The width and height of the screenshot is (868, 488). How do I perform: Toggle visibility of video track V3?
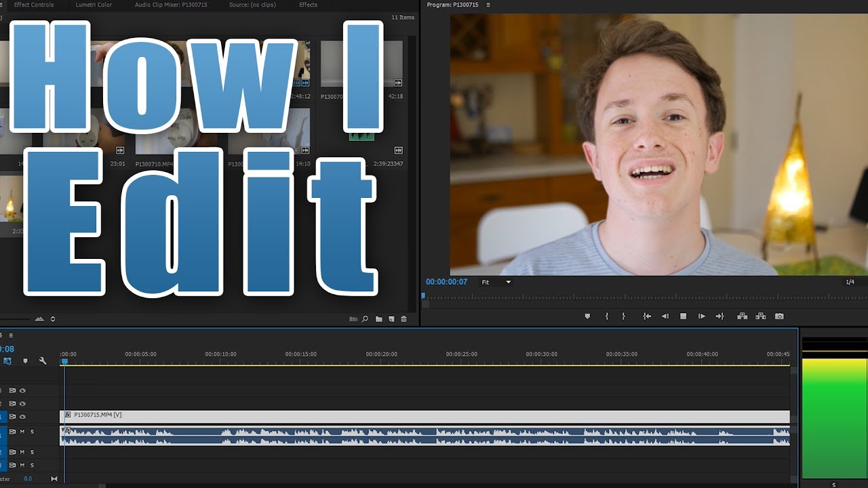click(22, 390)
